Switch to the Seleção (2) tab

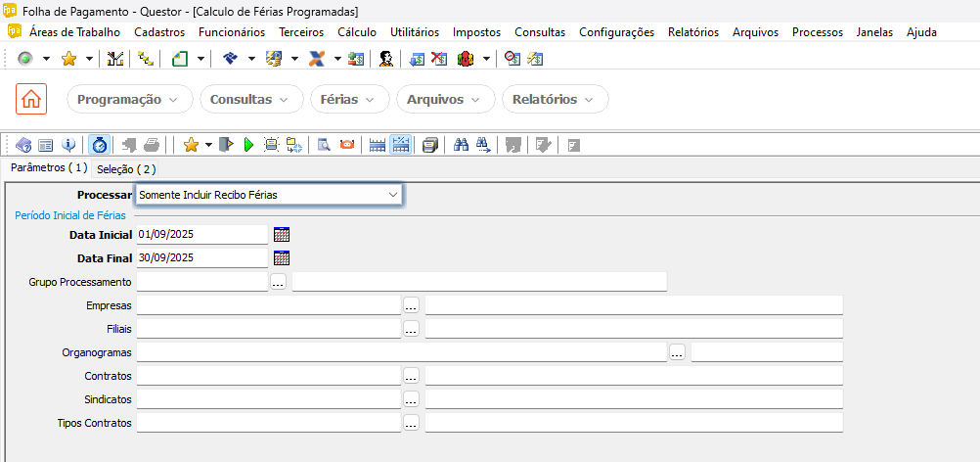(126, 169)
